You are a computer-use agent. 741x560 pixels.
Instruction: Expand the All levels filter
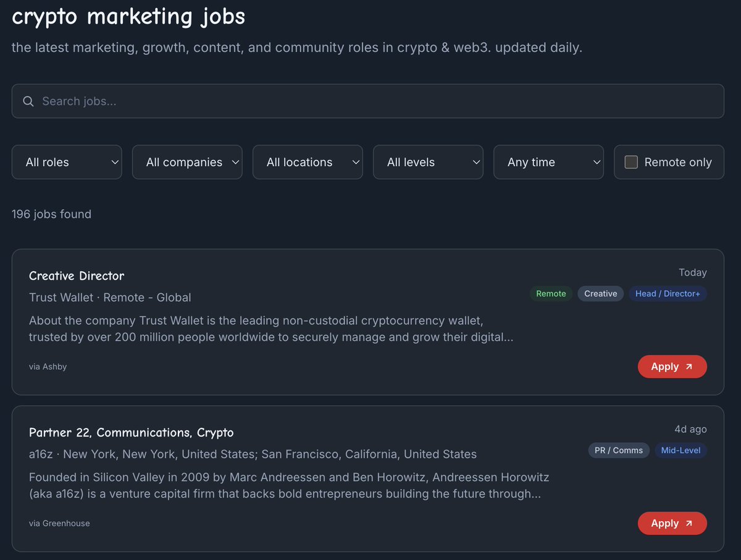point(428,162)
